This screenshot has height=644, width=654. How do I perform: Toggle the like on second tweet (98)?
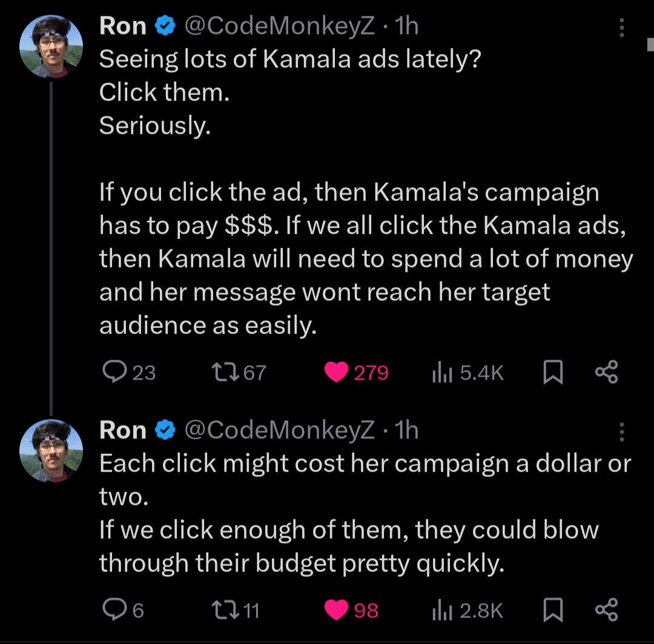click(351, 610)
